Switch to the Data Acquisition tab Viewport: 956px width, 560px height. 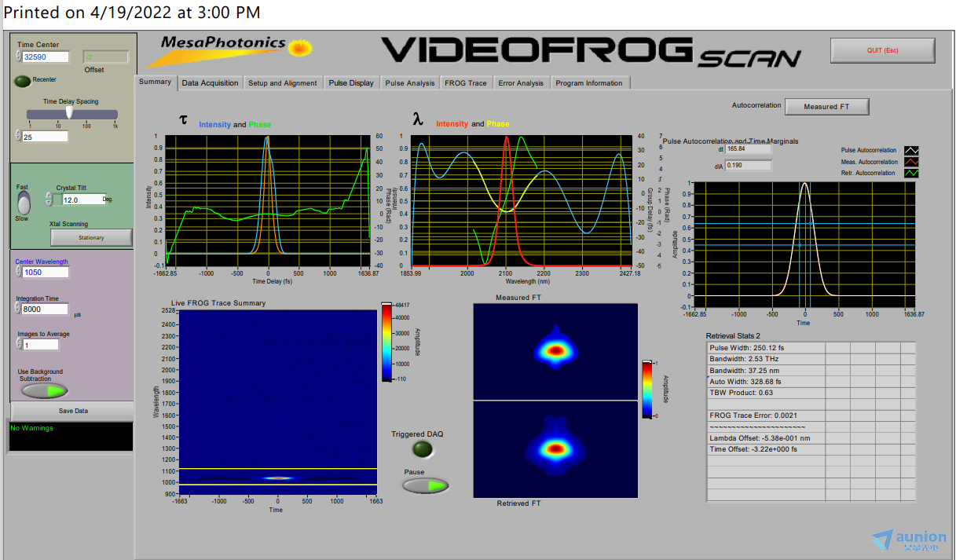click(x=210, y=82)
